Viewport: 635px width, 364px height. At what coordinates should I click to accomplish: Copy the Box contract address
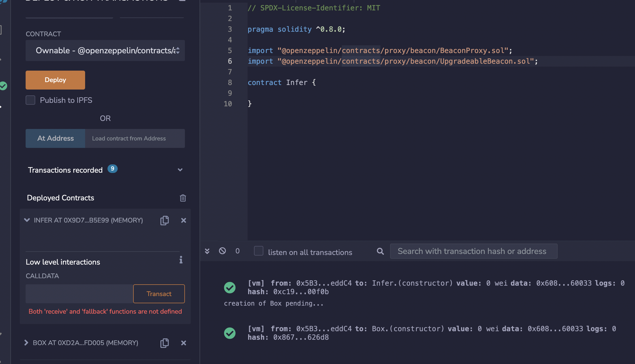pyautogui.click(x=164, y=343)
